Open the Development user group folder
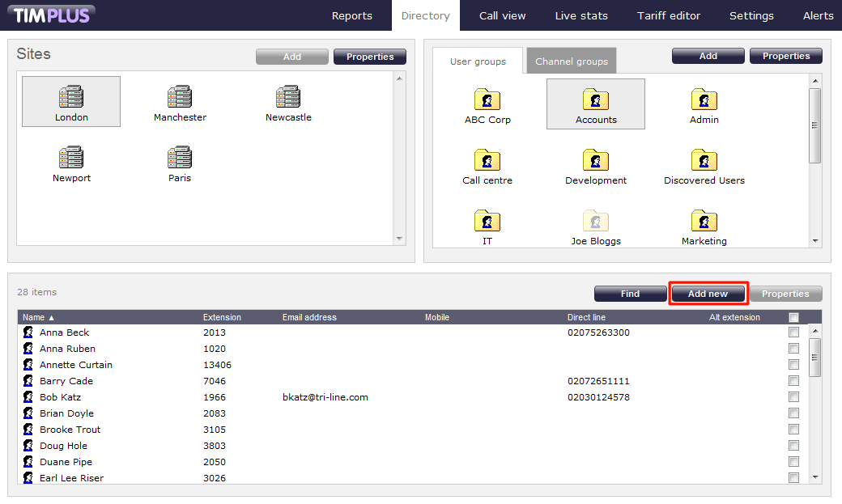This screenshot has width=842, height=504. tap(596, 160)
